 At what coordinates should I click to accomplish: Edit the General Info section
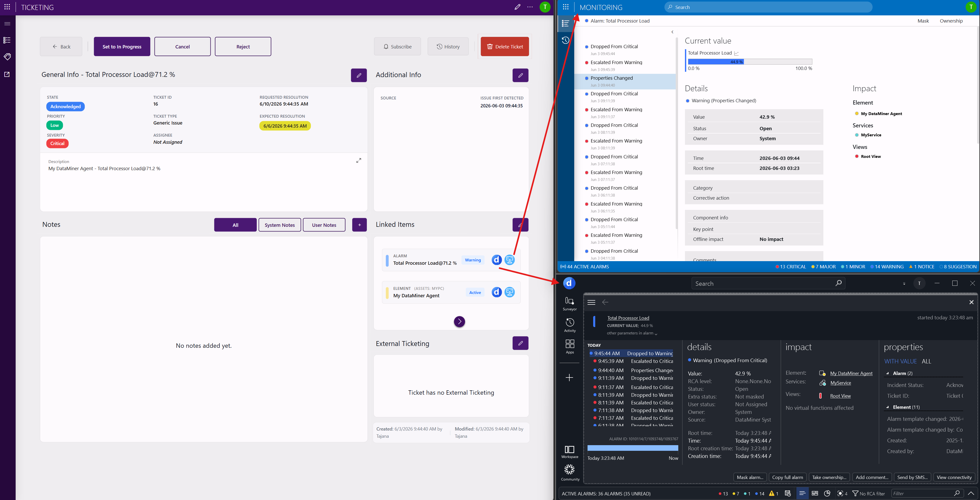tap(359, 75)
